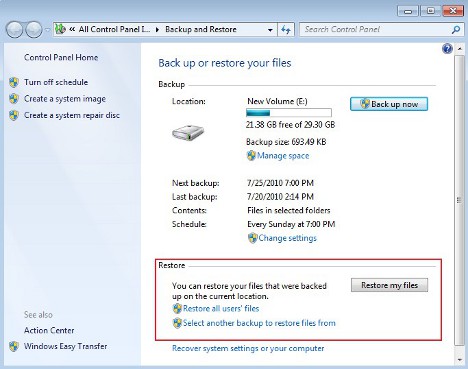Open Create a system image link
The height and width of the screenshot is (369, 468).
coord(65,99)
